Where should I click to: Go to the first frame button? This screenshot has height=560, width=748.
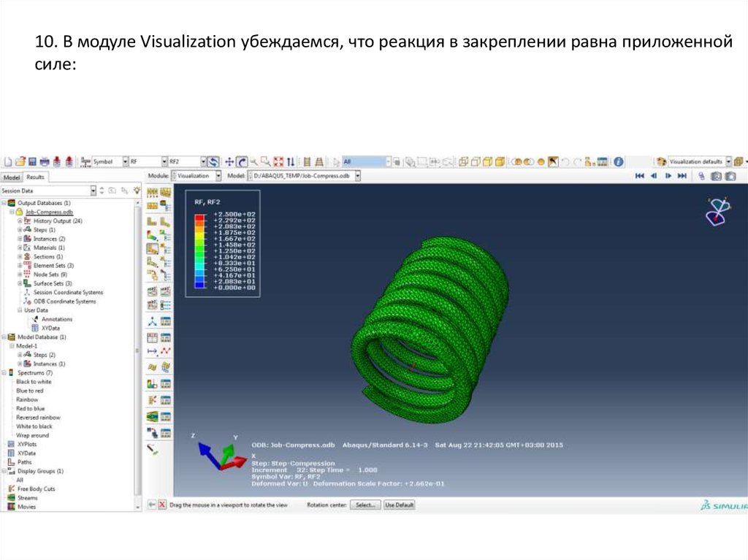(x=640, y=176)
